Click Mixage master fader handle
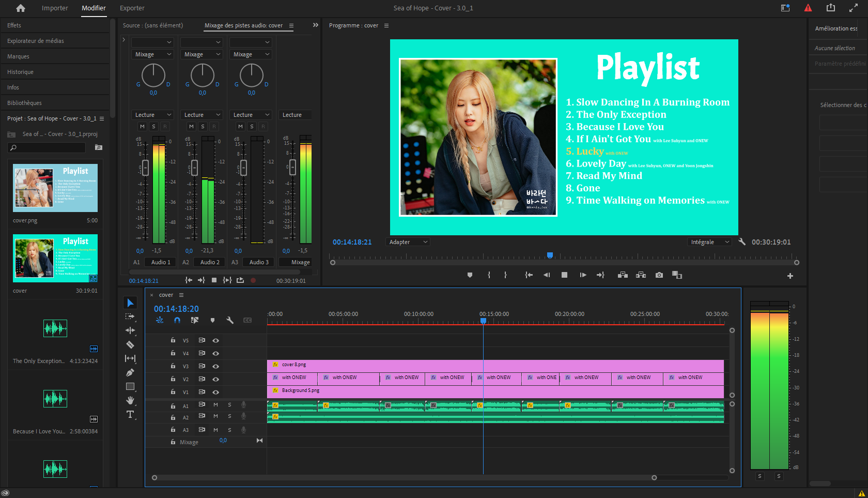The height and width of the screenshot is (498, 868). 292,167
